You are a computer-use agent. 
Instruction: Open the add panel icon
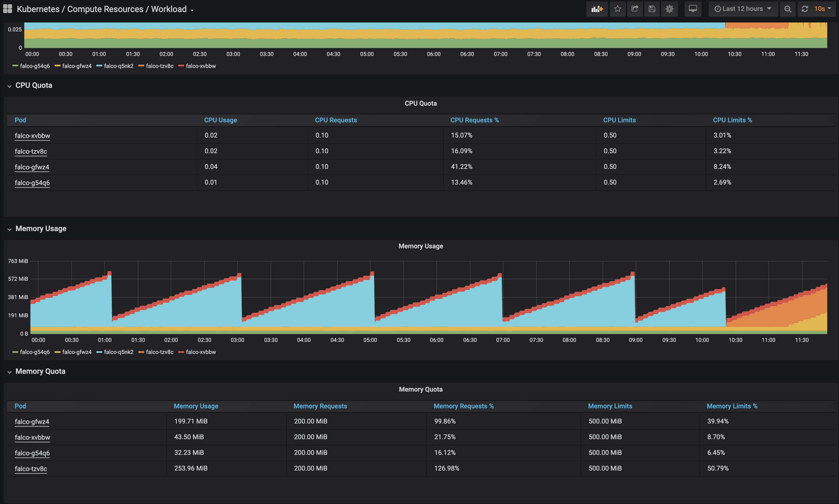coord(597,9)
